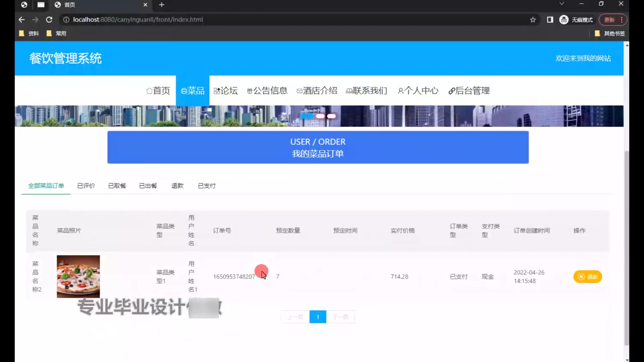Image resolution: width=644 pixels, height=362 pixels.
Task: Open browser three-dot menu
Action: click(x=622, y=20)
